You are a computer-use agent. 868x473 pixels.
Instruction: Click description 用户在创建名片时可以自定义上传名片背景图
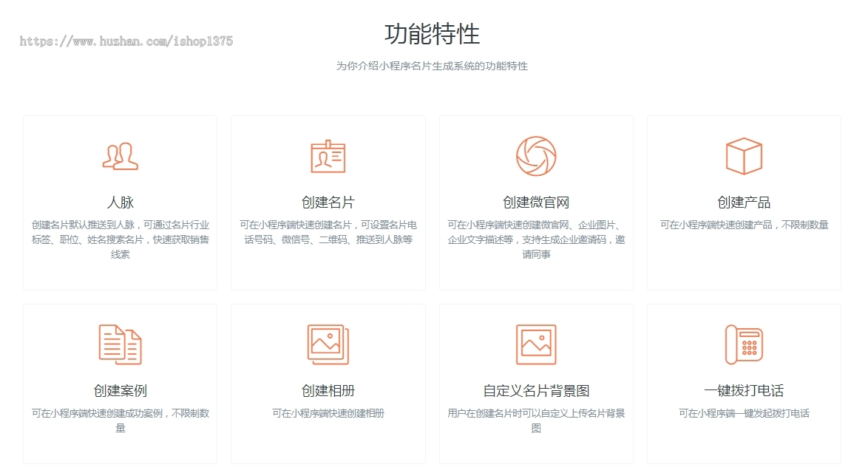[x=537, y=421]
